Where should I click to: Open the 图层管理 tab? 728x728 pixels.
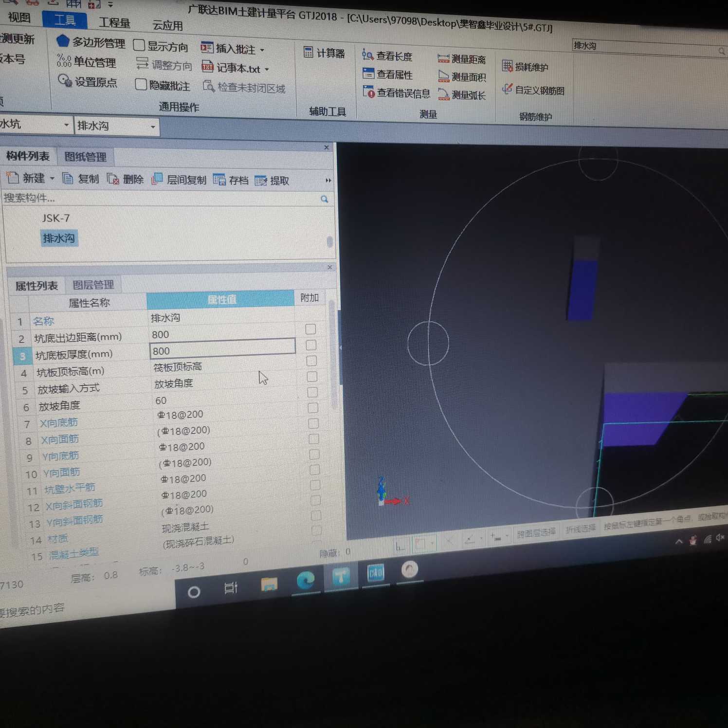(x=93, y=285)
